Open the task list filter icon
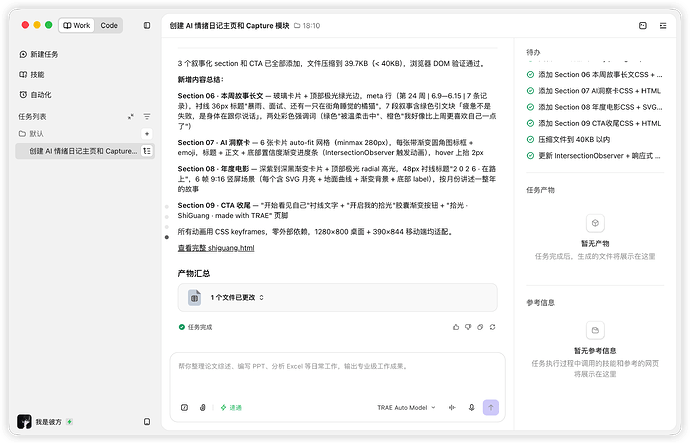The image size is (690, 443). click(x=147, y=117)
